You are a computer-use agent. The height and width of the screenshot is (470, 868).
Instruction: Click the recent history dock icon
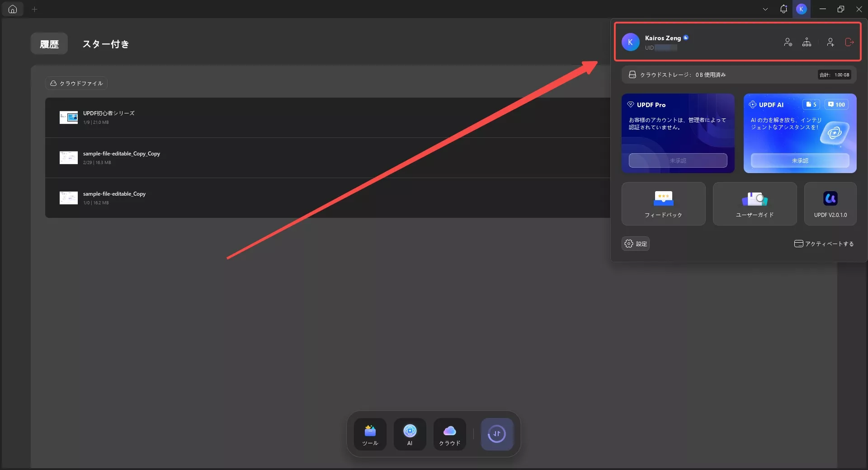(497, 434)
